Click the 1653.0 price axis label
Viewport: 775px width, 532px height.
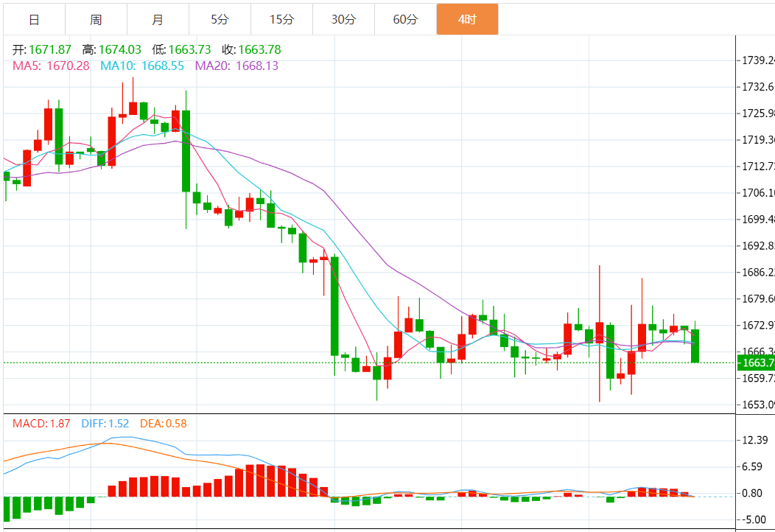[x=758, y=405]
